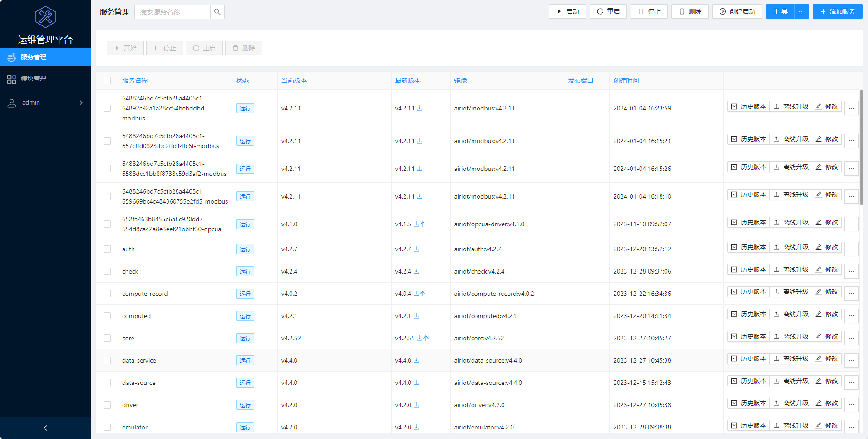Select the data-service checkbox

107,360
